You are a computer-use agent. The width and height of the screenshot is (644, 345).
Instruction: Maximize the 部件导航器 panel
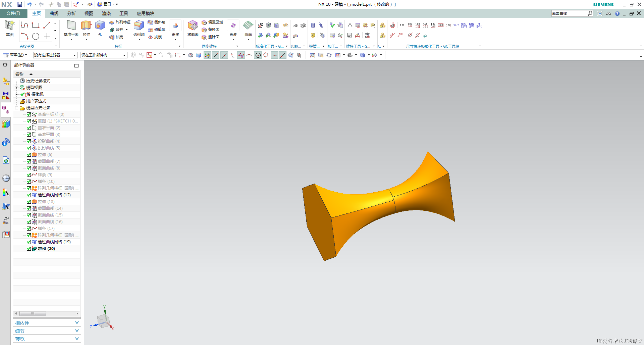coord(76,65)
